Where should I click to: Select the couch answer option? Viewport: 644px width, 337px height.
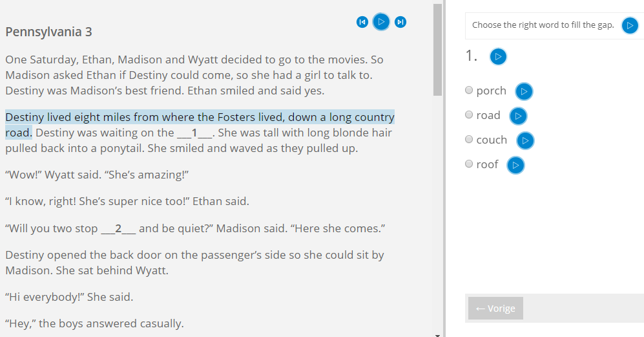[469, 140]
